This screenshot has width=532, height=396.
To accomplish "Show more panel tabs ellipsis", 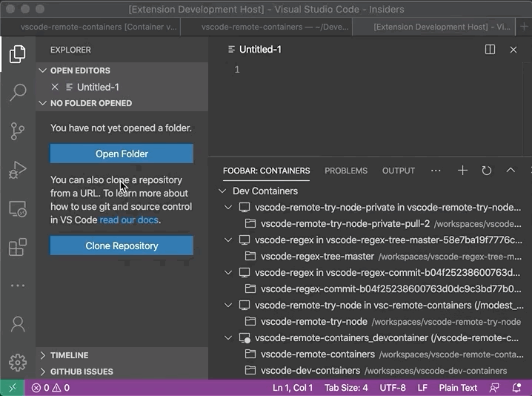I will (x=436, y=171).
